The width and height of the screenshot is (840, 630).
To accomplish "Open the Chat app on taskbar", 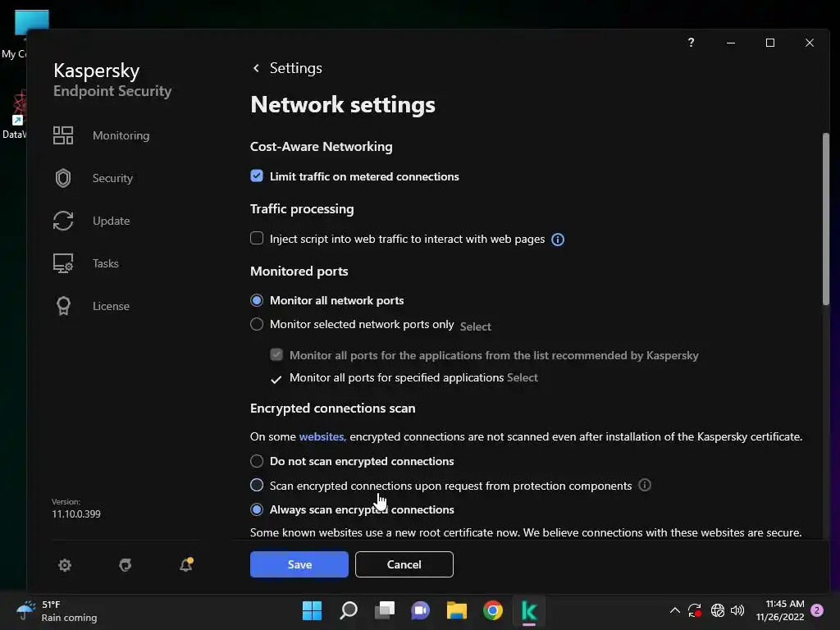I will coord(421,610).
